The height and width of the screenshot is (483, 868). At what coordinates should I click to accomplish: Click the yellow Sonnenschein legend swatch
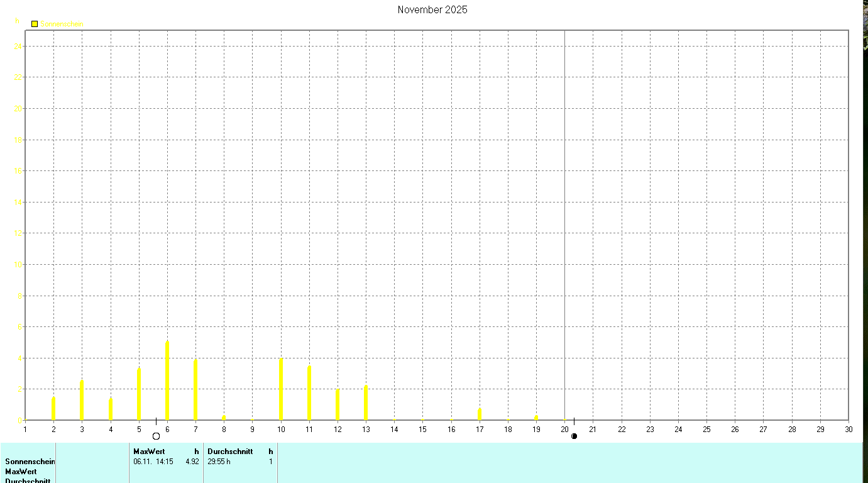pyautogui.click(x=35, y=24)
